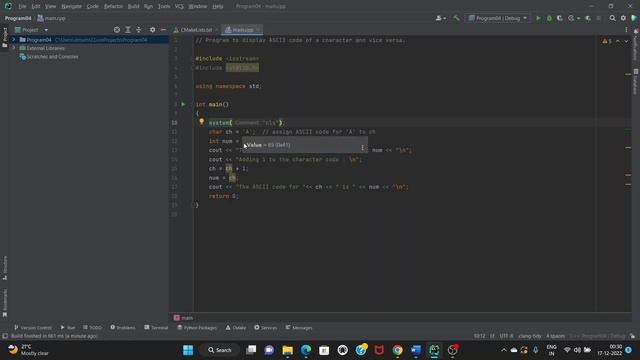Go to next highlighted problem arrow
The width and height of the screenshot is (640, 360).
pos(626,41)
